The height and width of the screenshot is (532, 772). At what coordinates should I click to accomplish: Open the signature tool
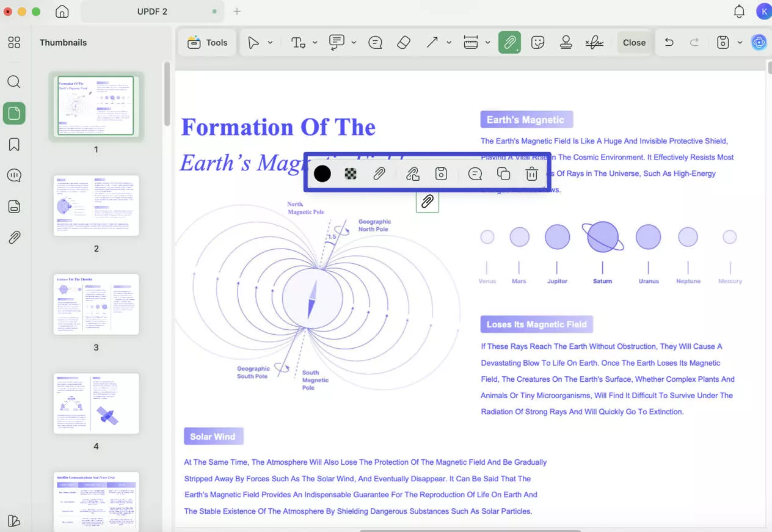coord(594,43)
